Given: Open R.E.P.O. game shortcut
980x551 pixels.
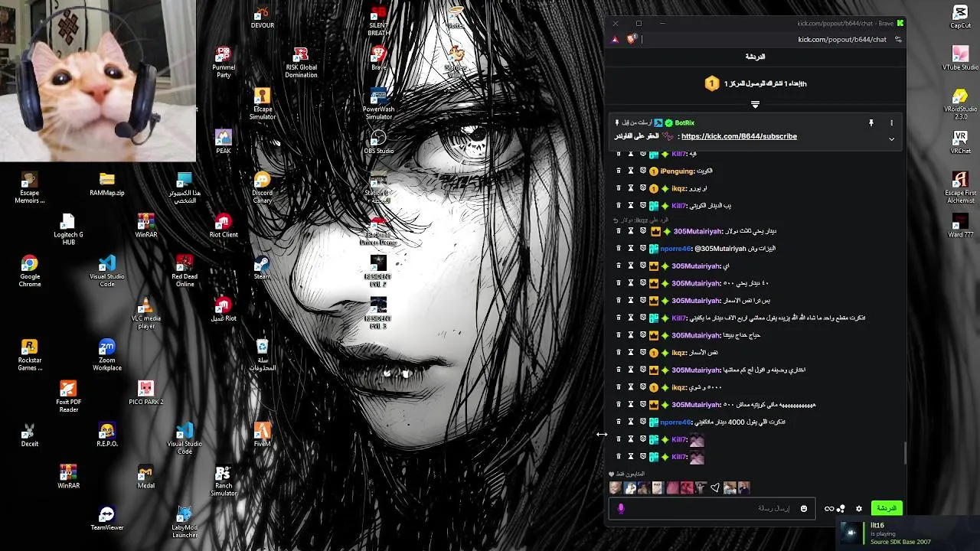Looking at the screenshot, I should (107, 435).
